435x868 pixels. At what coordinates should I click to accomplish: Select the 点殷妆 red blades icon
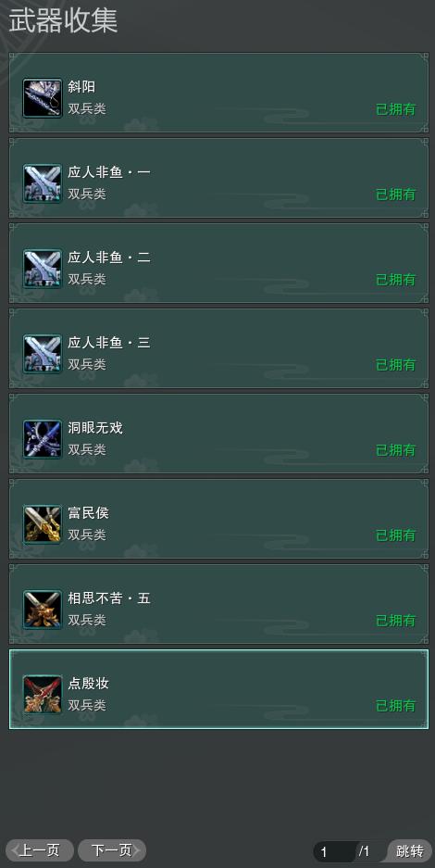point(42,695)
